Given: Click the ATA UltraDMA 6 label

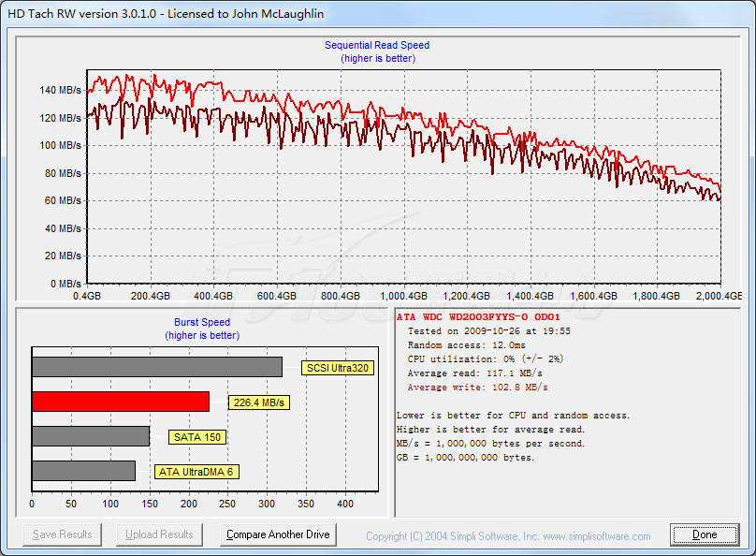Looking at the screenshot, I should click(x=196, y=472).
